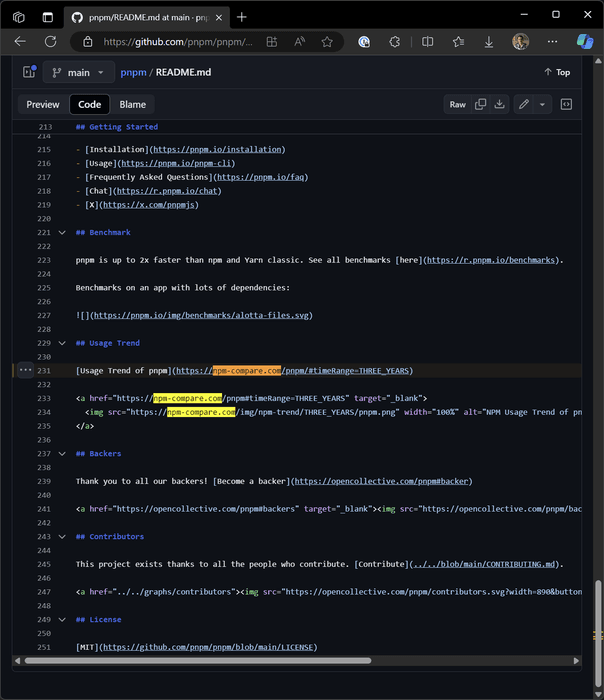The width and height of the screenshot is (604, 700).
Task: Switch to the Preview tab
Action: point(43,104)
